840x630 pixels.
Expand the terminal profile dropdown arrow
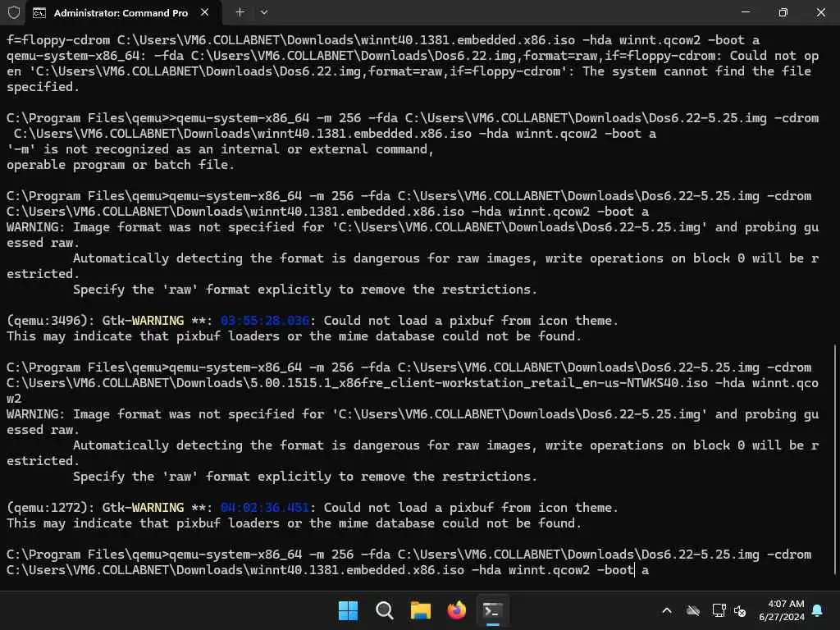tap(264, 12)
